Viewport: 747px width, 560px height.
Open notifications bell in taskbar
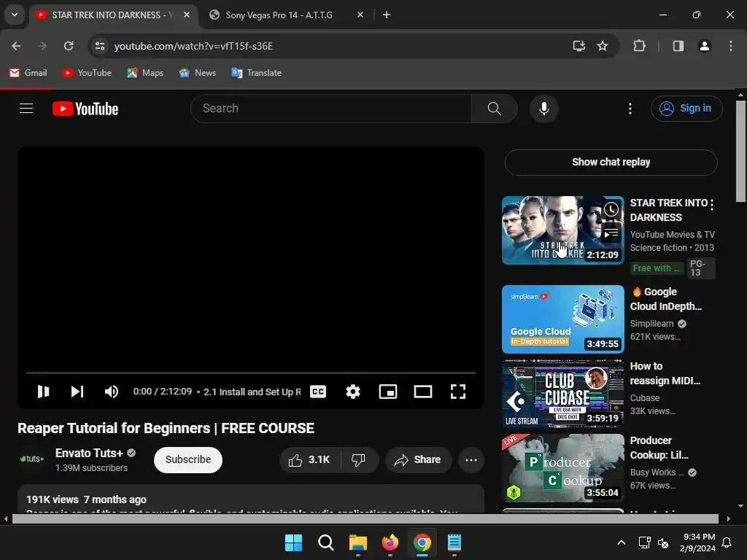point(727,542)
